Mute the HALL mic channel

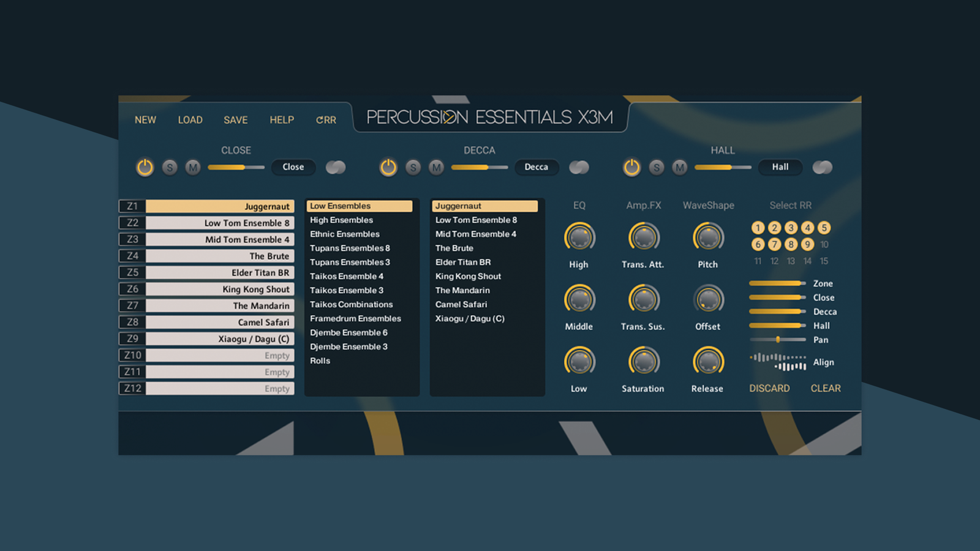tap(679, 167)
